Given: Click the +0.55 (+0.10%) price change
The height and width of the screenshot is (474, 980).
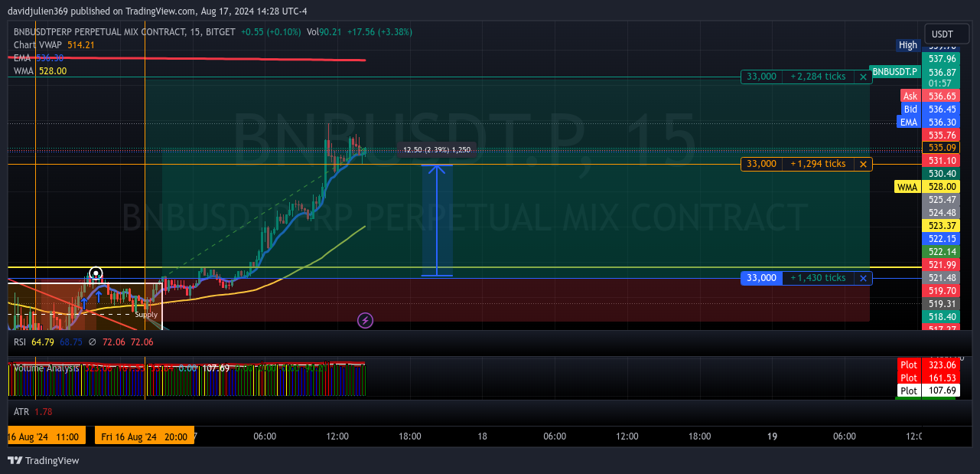Looking at the screenshot, I should click(x=271, y=32).
